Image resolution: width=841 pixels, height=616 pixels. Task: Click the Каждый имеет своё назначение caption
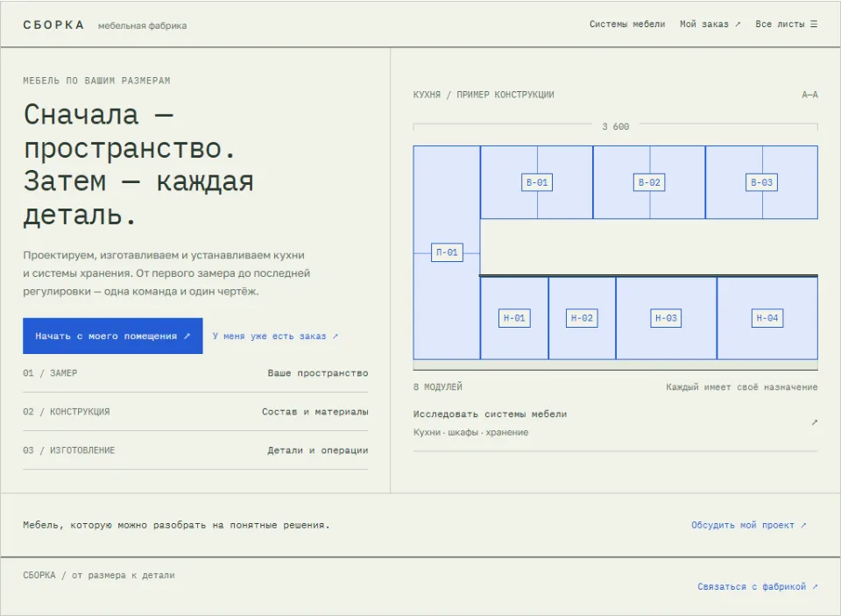click(742, 387)
